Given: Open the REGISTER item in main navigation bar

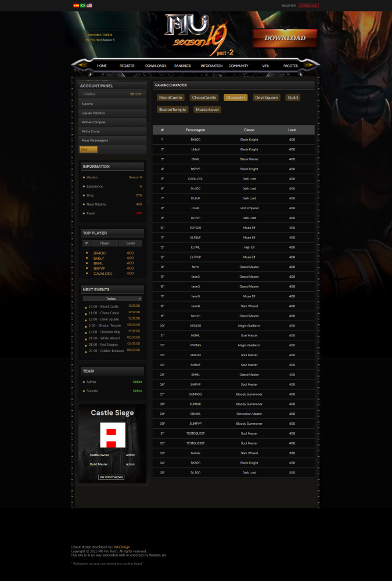Looking at the screenshot, I should point(127,66).
